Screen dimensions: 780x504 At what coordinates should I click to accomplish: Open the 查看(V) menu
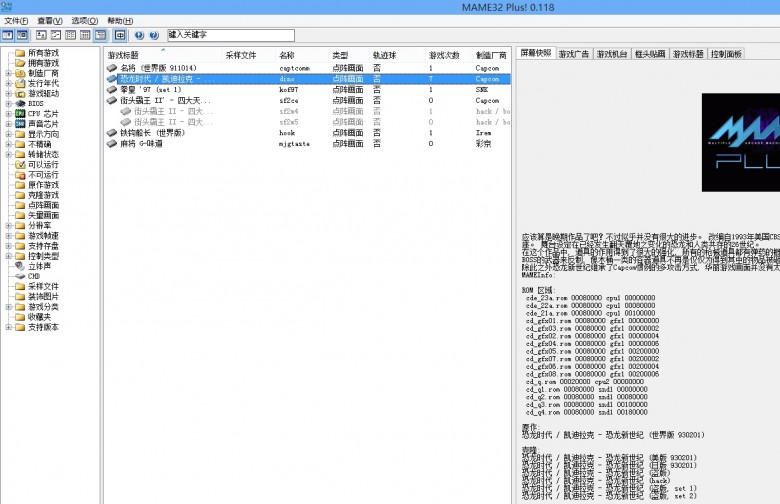50,20
